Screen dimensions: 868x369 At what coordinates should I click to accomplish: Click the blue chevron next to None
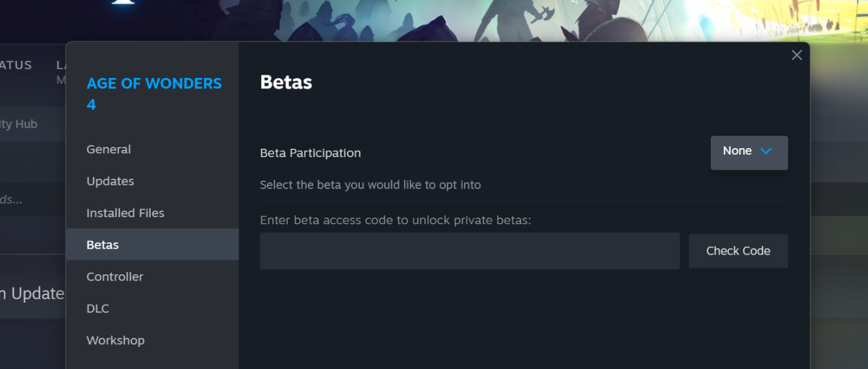click(x=766, y=151)
